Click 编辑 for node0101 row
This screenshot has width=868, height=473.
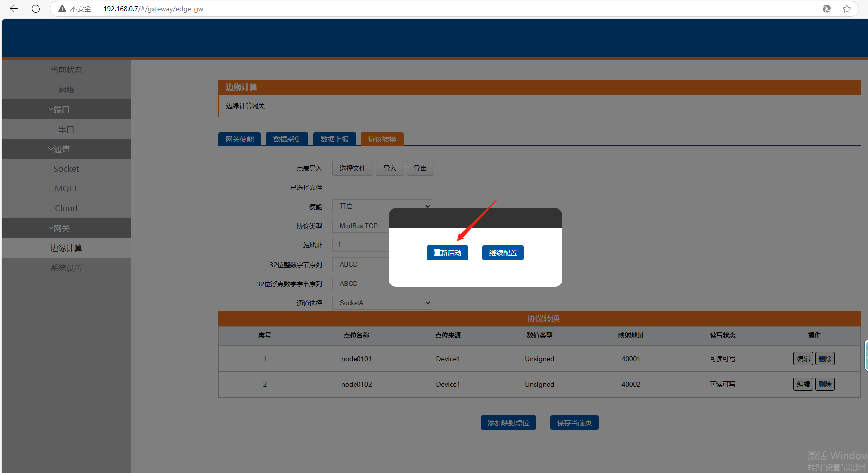pyautogui.click(x=803, y=359)
